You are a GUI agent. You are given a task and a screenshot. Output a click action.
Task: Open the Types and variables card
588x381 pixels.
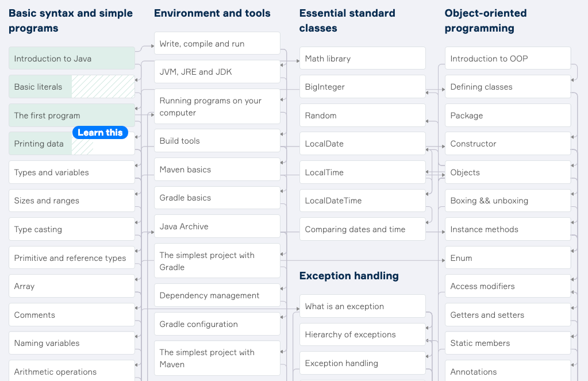pos(70,172)
